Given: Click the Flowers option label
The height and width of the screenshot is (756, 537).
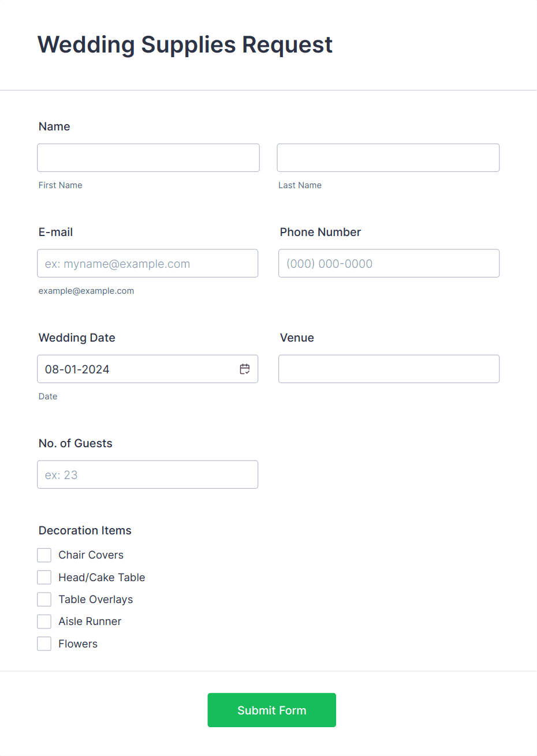Looking at the screenshot, I should [78, 644].
